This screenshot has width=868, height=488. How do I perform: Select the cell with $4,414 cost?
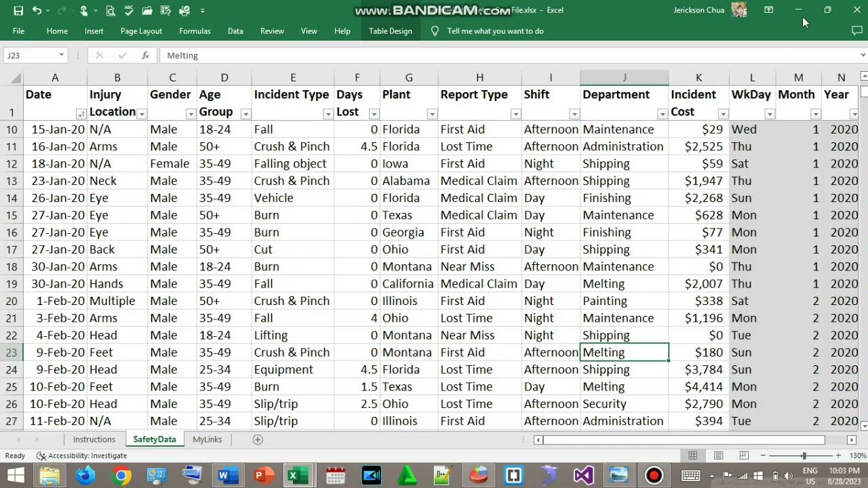click(698, 386)
